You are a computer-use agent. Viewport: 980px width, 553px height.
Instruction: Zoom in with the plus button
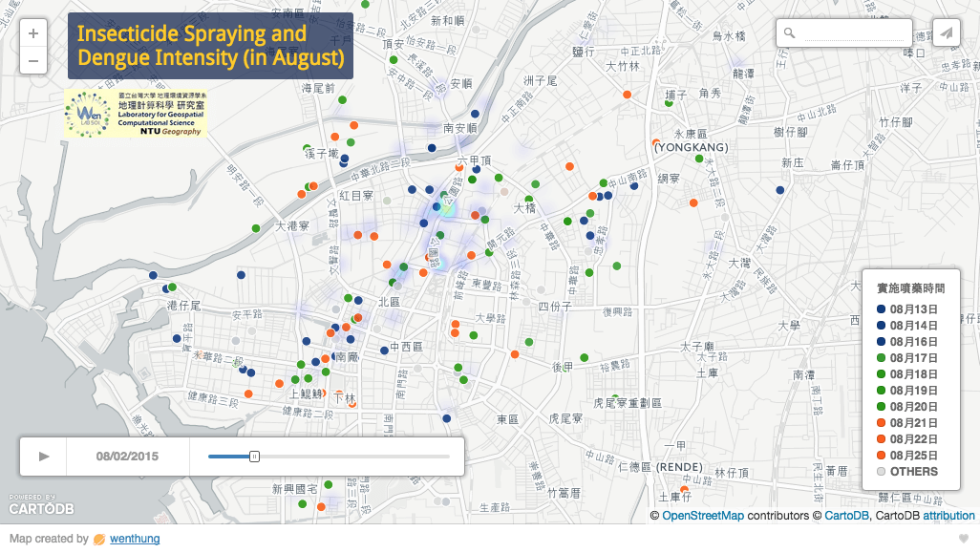click(x=32, y=33)
